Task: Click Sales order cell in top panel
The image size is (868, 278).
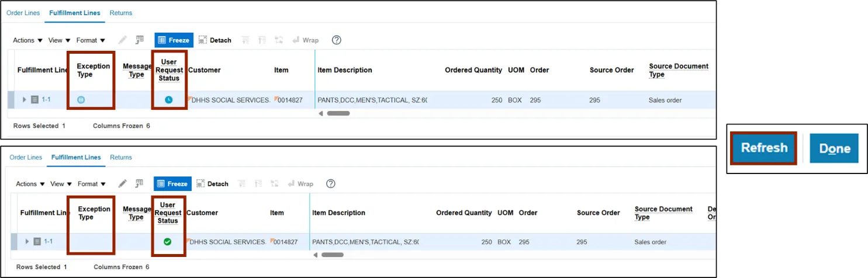Action: [665, 100]
